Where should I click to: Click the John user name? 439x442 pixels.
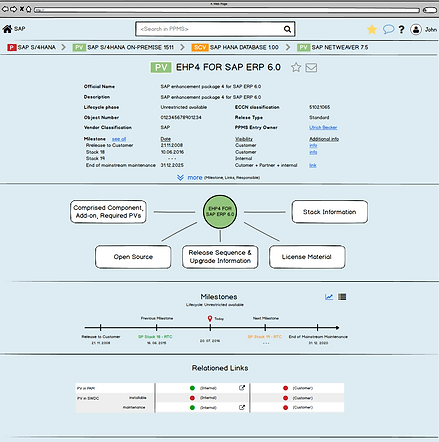tap(430, 29)
